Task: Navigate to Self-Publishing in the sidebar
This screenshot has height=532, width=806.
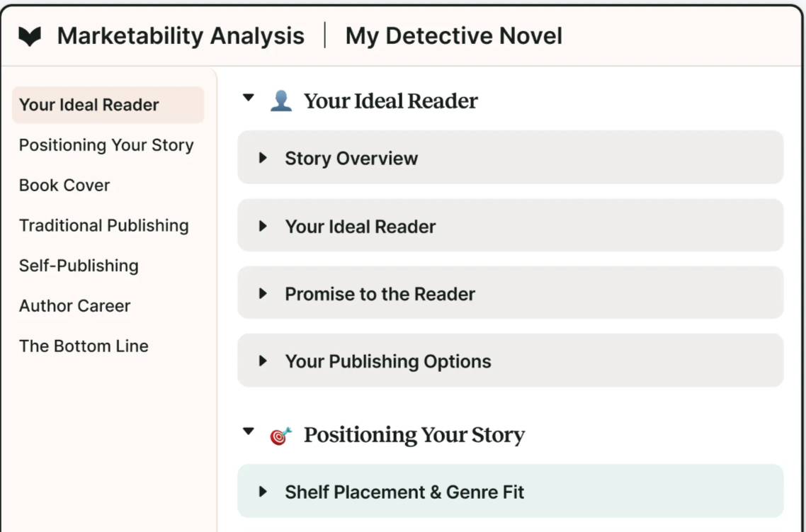Action: coord(79,266)
